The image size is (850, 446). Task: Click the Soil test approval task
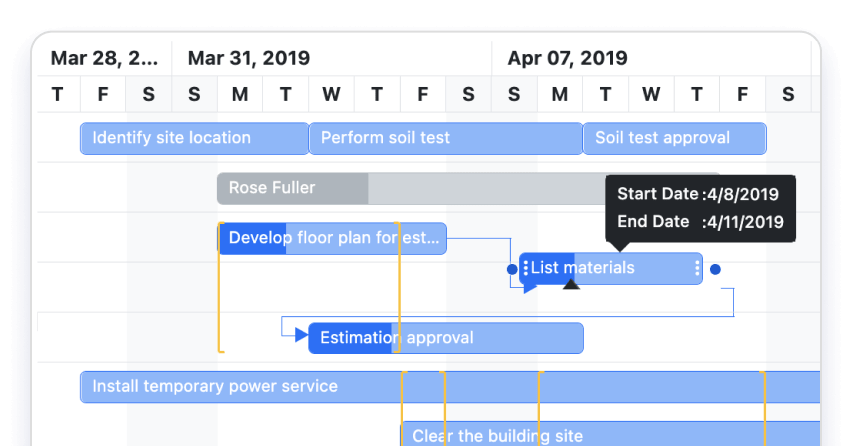(x=674, y=138)
